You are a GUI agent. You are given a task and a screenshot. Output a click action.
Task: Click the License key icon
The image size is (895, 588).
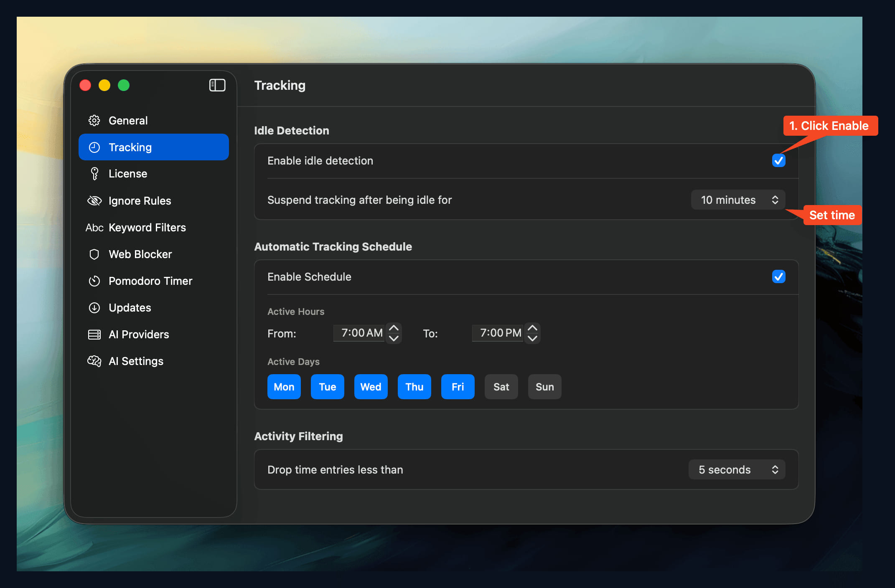(x=94, y=173)
